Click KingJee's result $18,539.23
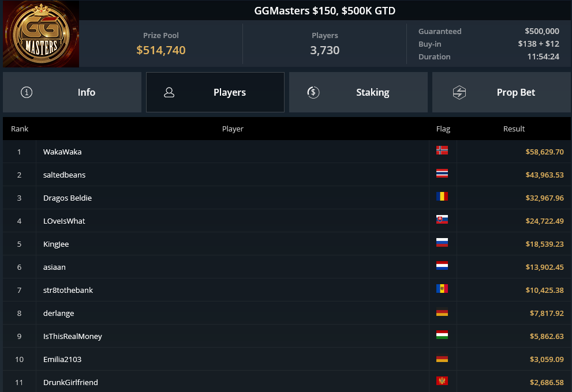Image resolution: width=572 pixels, height=392 pixels. point(544,244)
